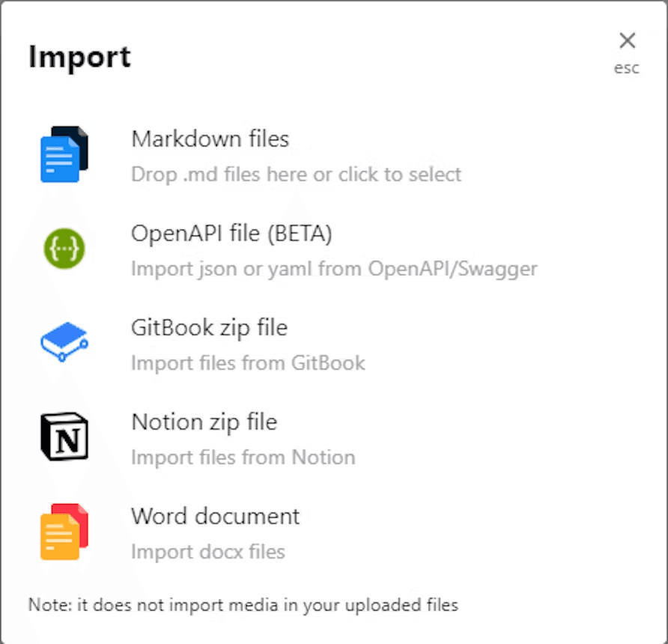668x644 pixels.
Task: Choose the Notion zip file importer
Action: [x=204, y=422]
